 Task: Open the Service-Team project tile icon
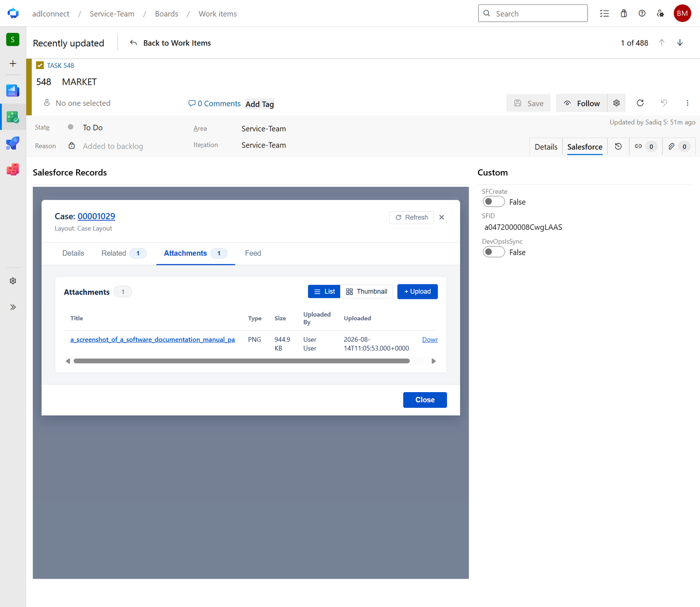pos(13,39)
